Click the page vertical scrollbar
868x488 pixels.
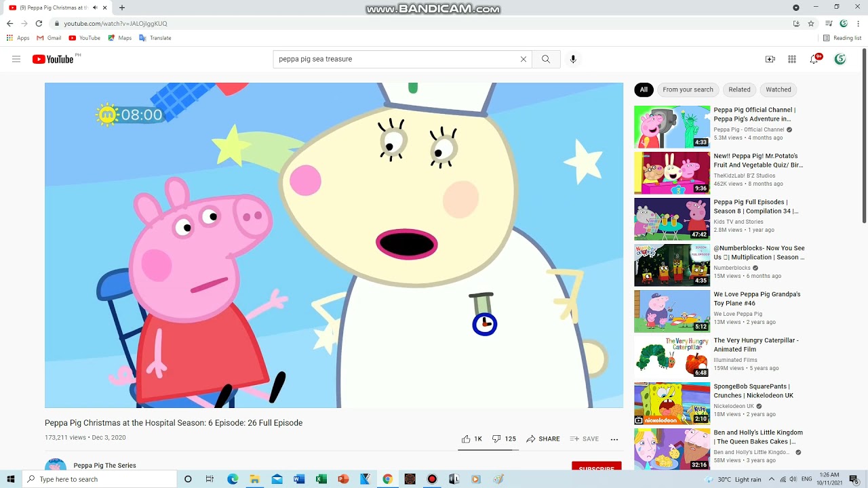(x=864, y=135)
